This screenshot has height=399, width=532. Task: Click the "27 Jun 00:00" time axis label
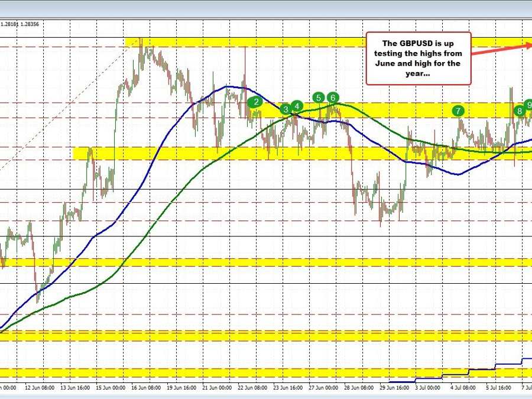(x=323, y=387)
